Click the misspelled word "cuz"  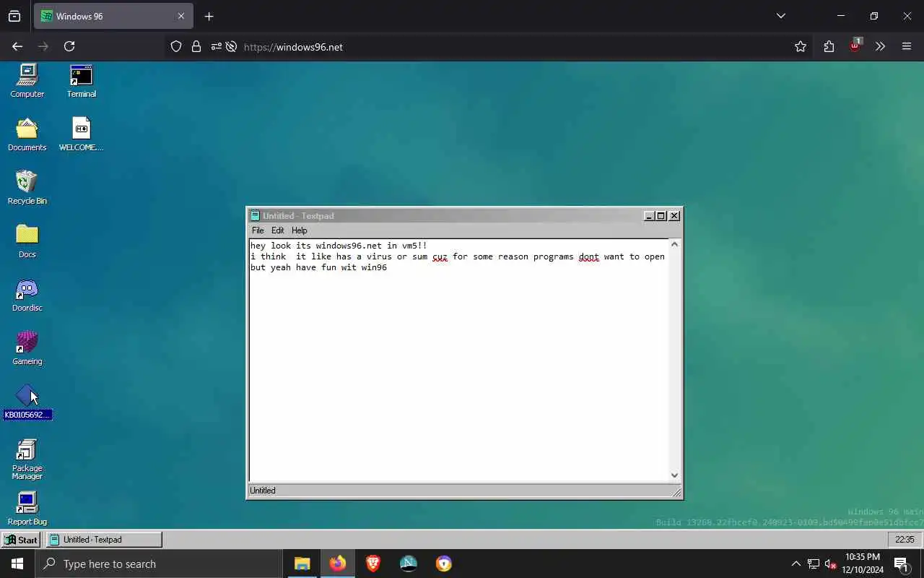[440, 256]
